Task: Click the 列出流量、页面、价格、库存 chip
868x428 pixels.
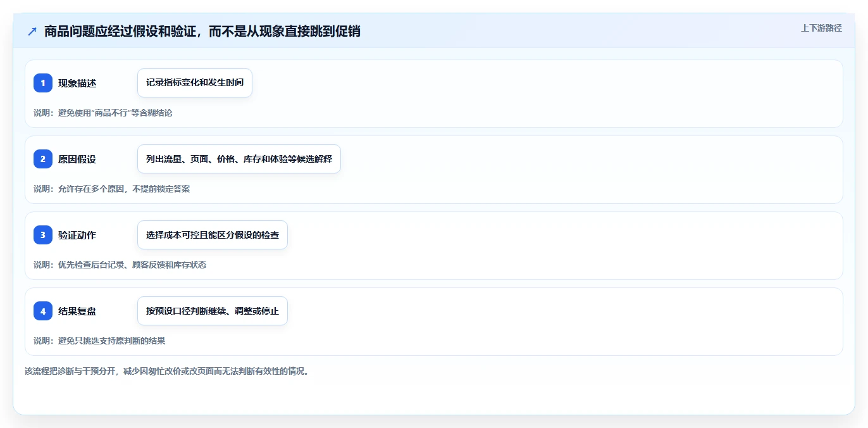Action: click(x=239, y=159)
